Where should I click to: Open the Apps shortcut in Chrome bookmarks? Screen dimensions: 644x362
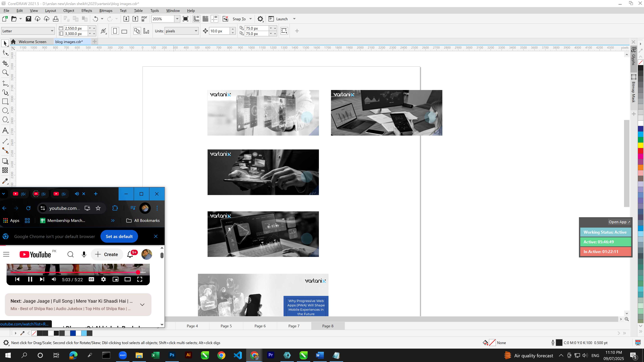tap(11, 220)
